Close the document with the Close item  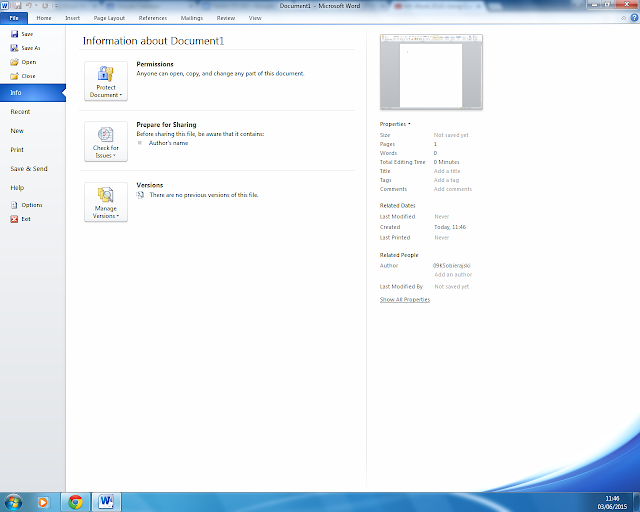[x=23, y=76]
